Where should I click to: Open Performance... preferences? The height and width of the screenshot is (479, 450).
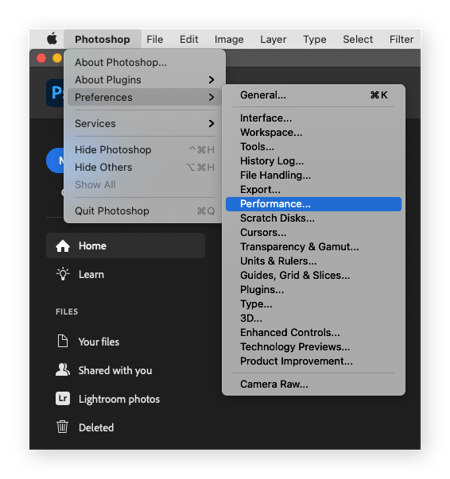[x=313, y=204]
